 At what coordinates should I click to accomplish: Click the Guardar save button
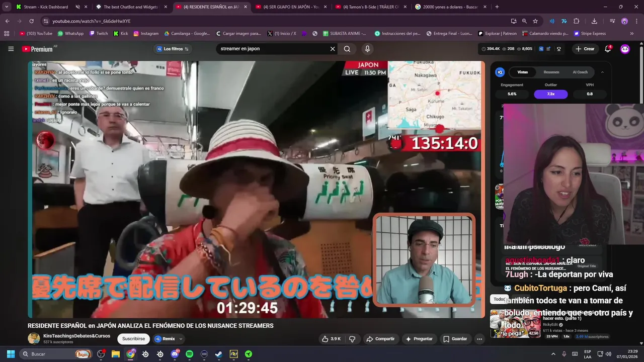[455, 339]
